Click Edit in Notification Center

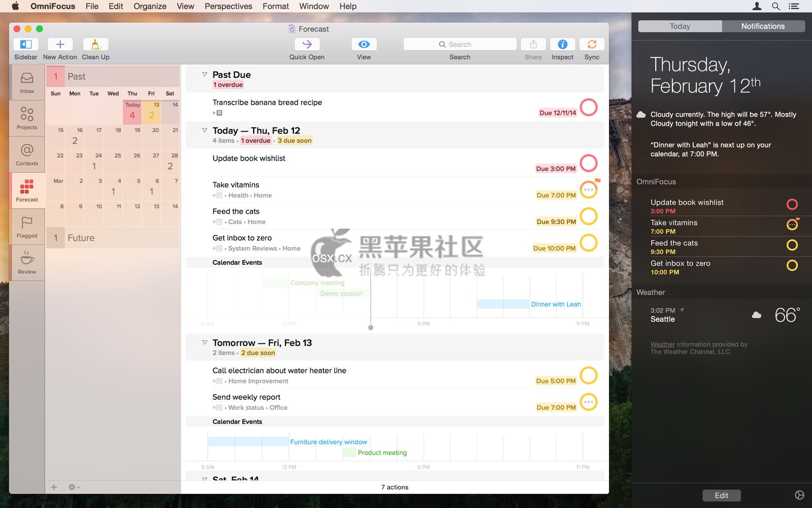click(721, 495)
